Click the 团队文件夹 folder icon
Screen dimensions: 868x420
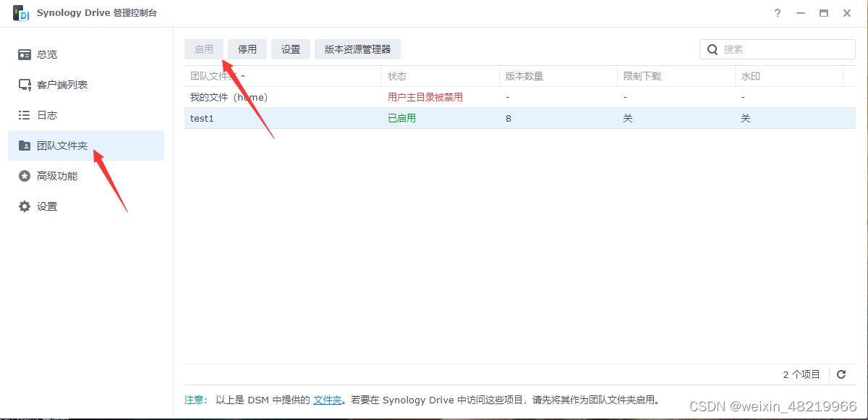pyautogui.click(x=25, y=146)
